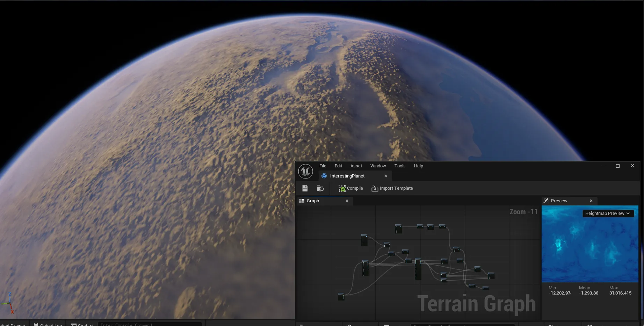
Task: Open the Asset menu
Action: click(356, 166)
